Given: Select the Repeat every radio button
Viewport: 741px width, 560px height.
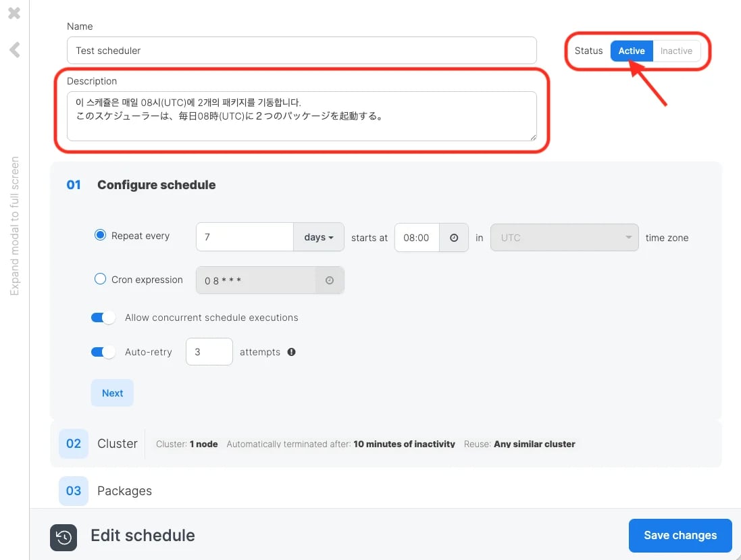Looking at the screenshot, I should (x=100, y=235).
